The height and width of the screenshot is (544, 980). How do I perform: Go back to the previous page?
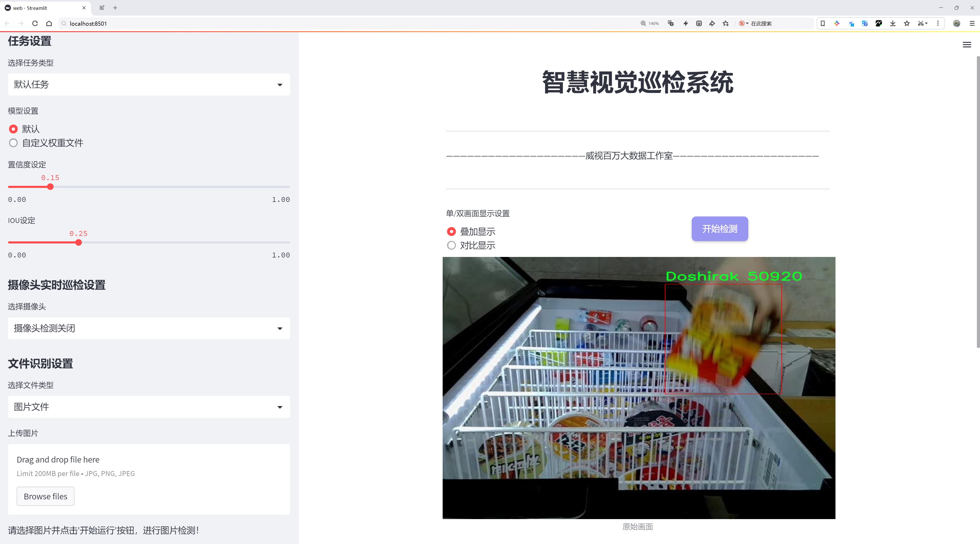7,23
